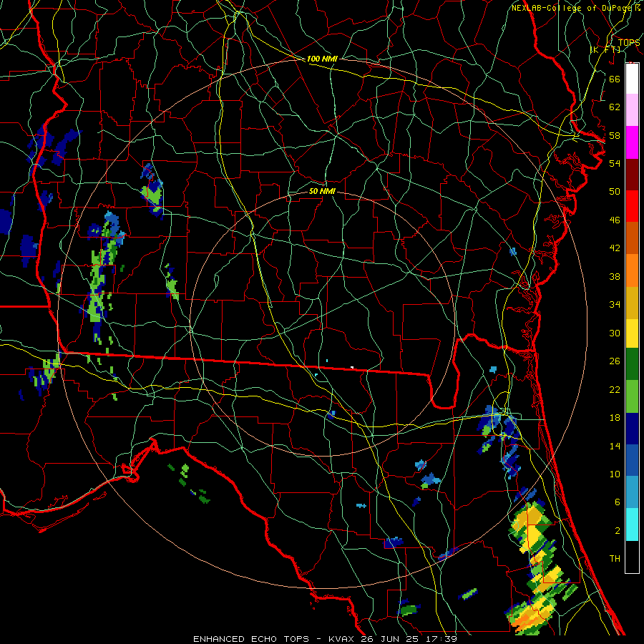Image resolution: width=644 pixels, height=644 pixels.
Task: Click the legend value "30"
Action: coord(615,333)
